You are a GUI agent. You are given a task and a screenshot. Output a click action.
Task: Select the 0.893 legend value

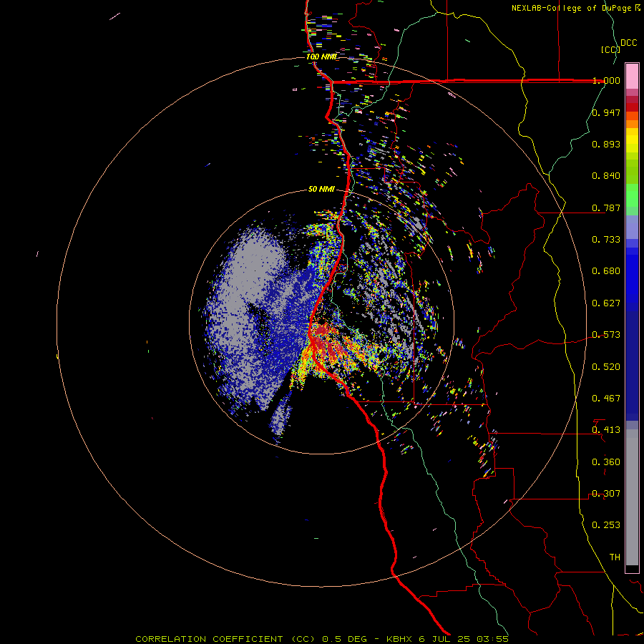click(606, 144)
